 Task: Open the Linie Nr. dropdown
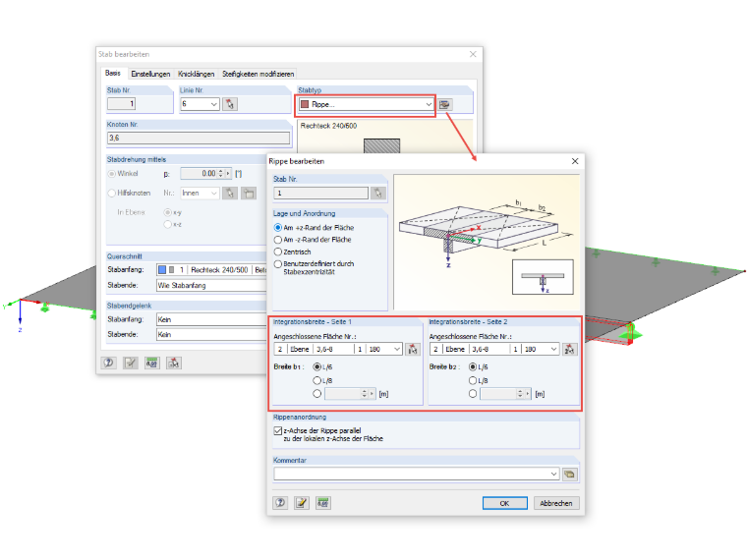click(x=214, y=104)
